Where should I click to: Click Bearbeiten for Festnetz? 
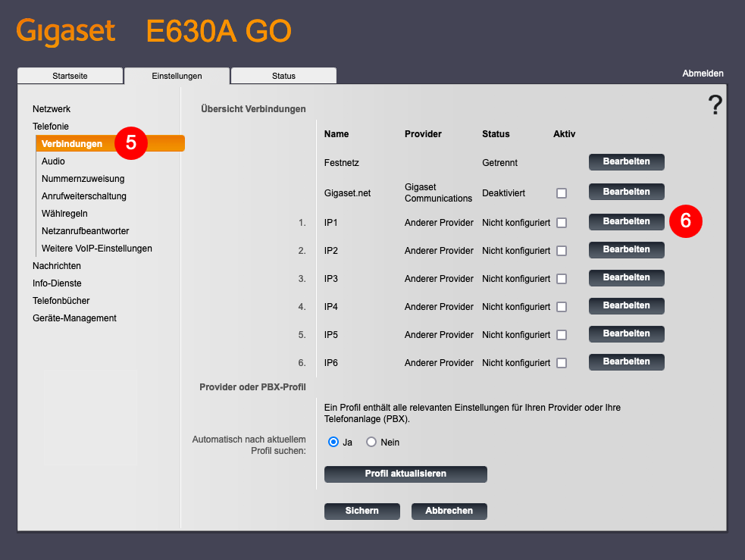coord(626,162)
